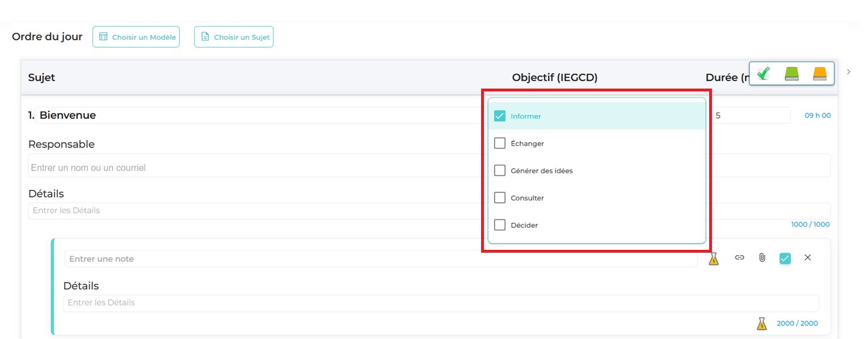Focus the Entrer une note field
Viewport: 868px width, 339px height.
(x=380, y=259)
